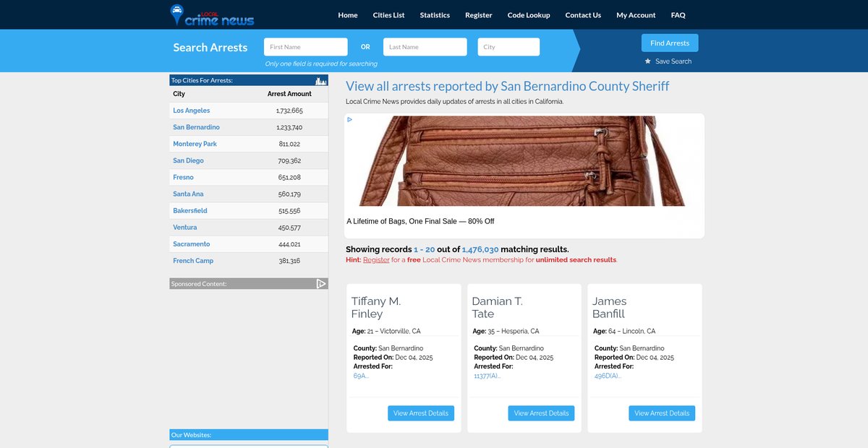The height and width of the screenshot is (448, 868).
Task: View arrest details for Damian T. Tate
Action: pyautogui.click(x=541, y=413)
